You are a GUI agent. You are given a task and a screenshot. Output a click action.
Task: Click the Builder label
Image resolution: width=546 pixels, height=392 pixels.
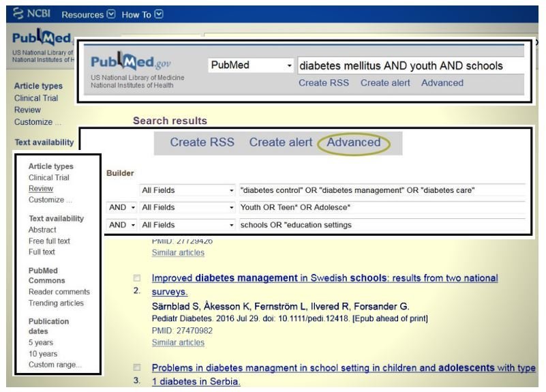120,173
